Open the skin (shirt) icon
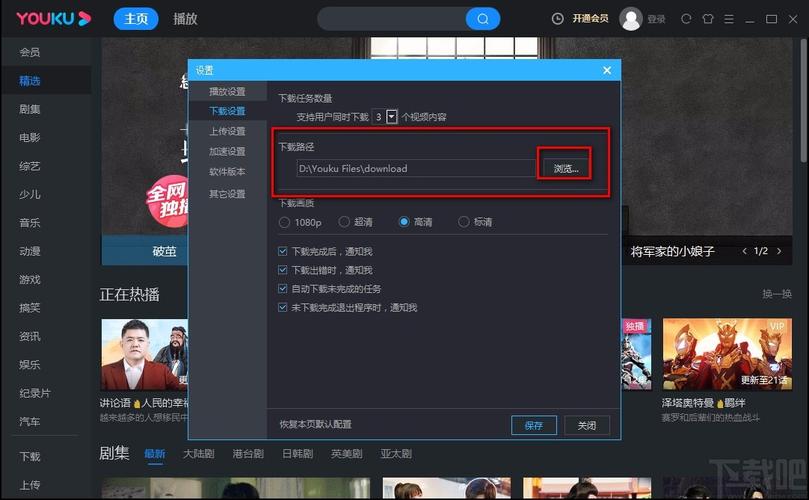The image size is (809, 500). tap(707, 19)
